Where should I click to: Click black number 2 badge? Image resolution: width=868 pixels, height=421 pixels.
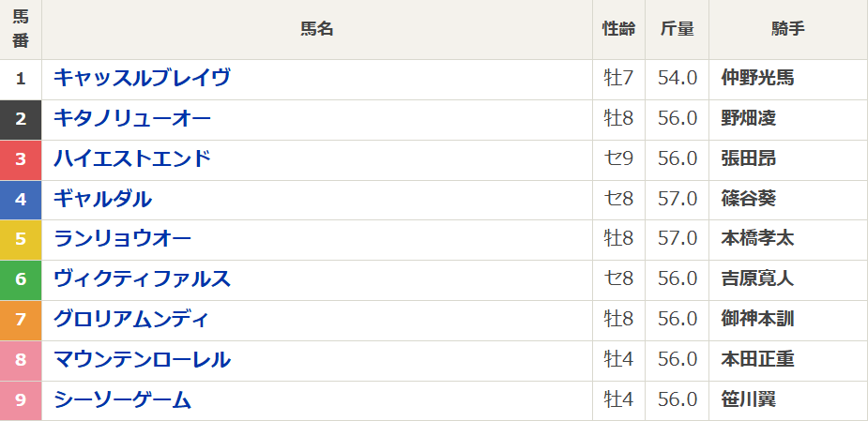(x=21, y=118)
